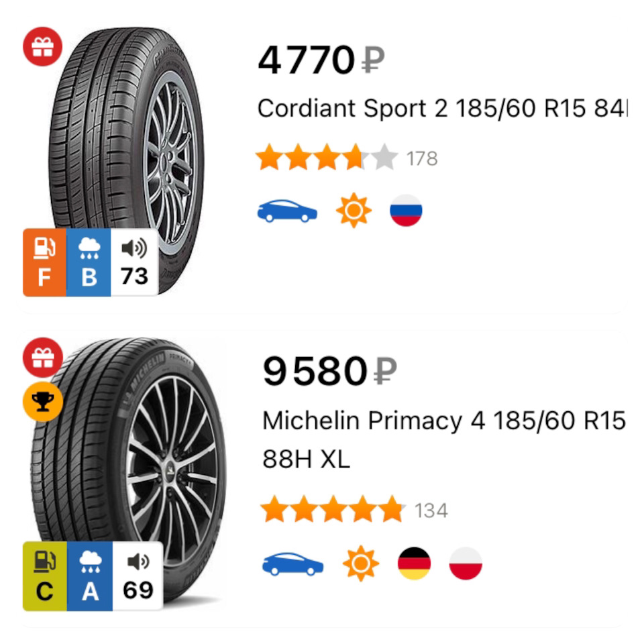Screen dimensions: 644x644
Task: Open the 178 reviews for Cordiant
Action: pyautogui.click(x=421, y=159)
